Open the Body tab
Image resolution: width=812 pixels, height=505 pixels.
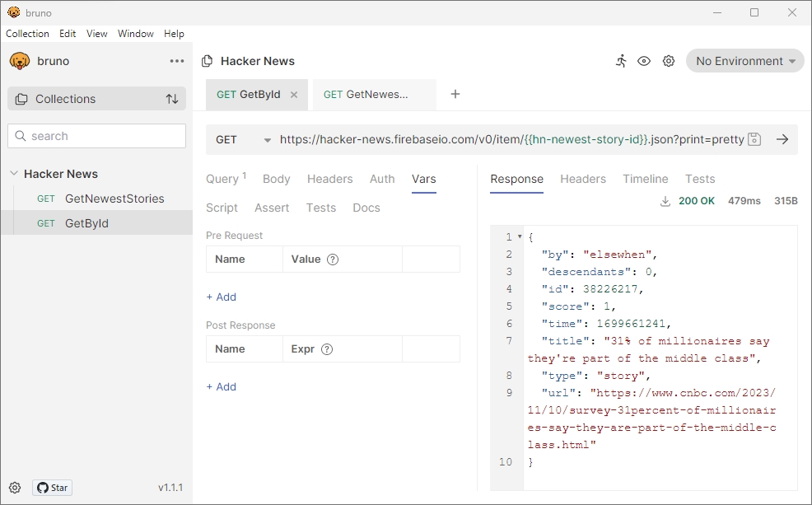pyautogui.click(x=276, y=179)
